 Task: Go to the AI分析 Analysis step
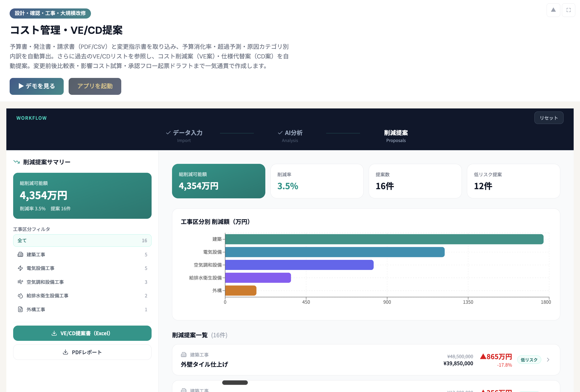click(x=290, y=136)
